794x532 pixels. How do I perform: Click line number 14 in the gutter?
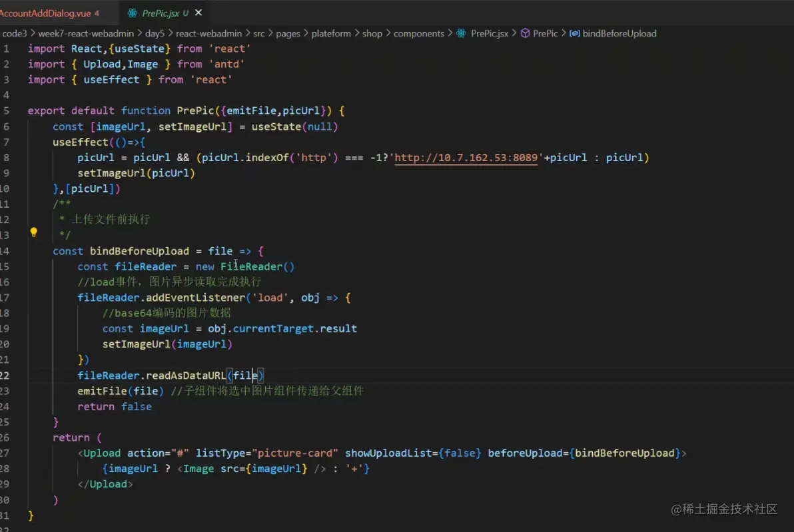pyautogui.click(x=5, y=251)
